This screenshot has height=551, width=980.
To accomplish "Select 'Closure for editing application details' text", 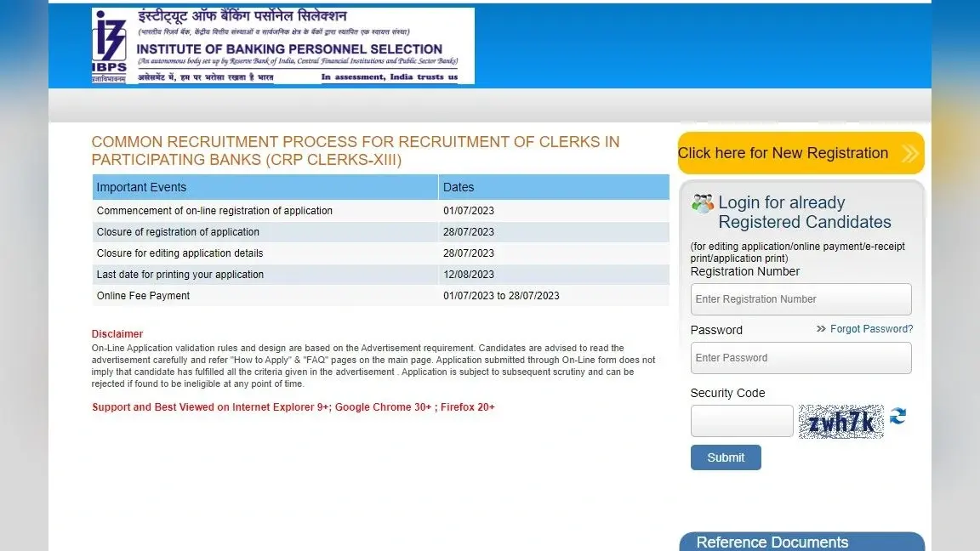I will [180, 253].
